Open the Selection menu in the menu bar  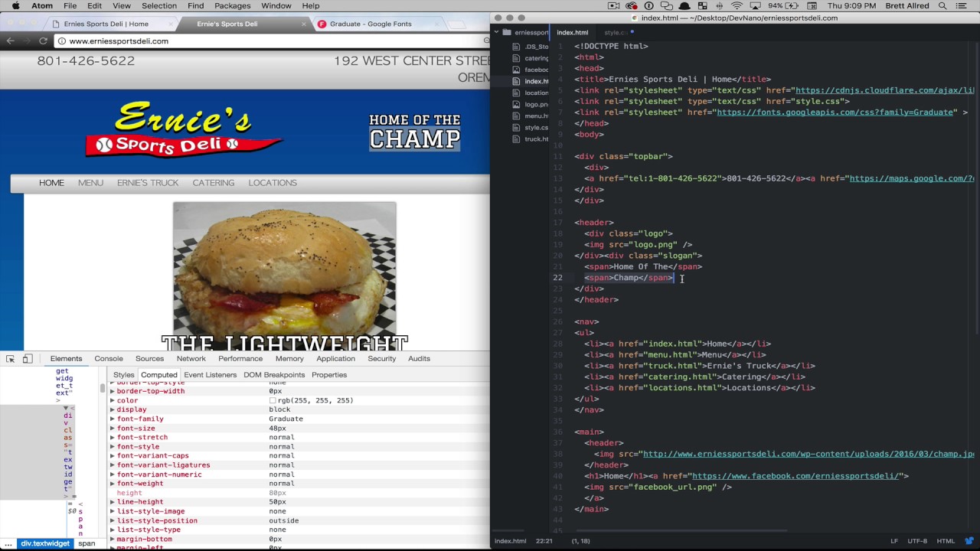click(x=159, y=6)
